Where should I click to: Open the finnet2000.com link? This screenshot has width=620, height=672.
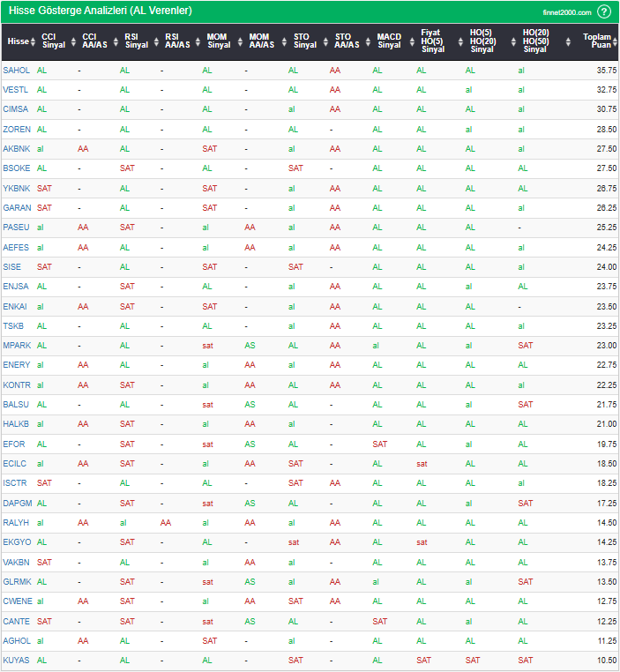(567, 12)
